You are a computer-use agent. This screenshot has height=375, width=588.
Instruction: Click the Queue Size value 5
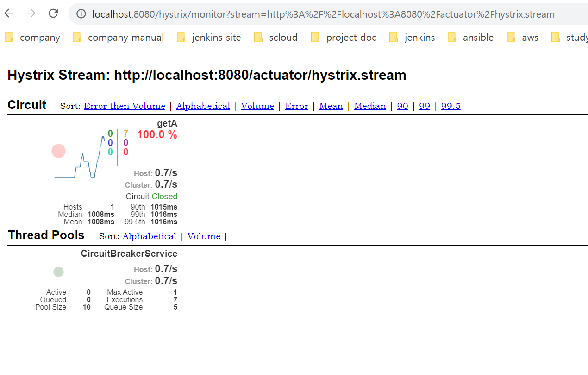point(175,307)
